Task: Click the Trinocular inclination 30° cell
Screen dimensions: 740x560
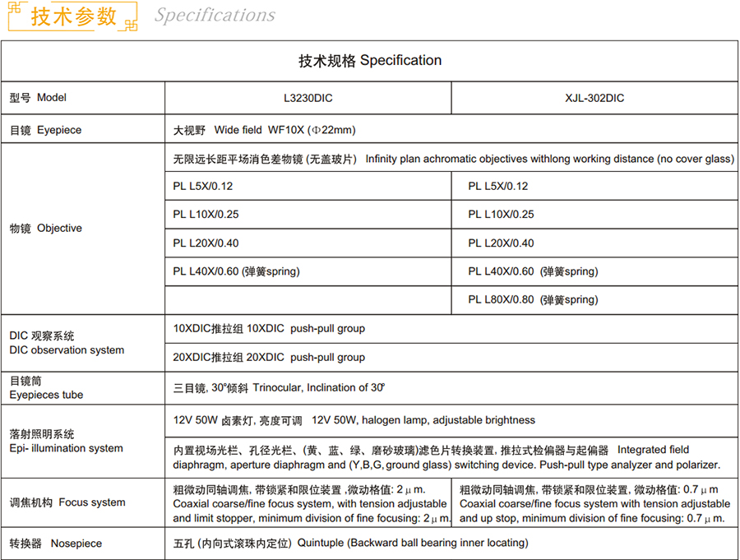Action: click(x=279, y=387)
